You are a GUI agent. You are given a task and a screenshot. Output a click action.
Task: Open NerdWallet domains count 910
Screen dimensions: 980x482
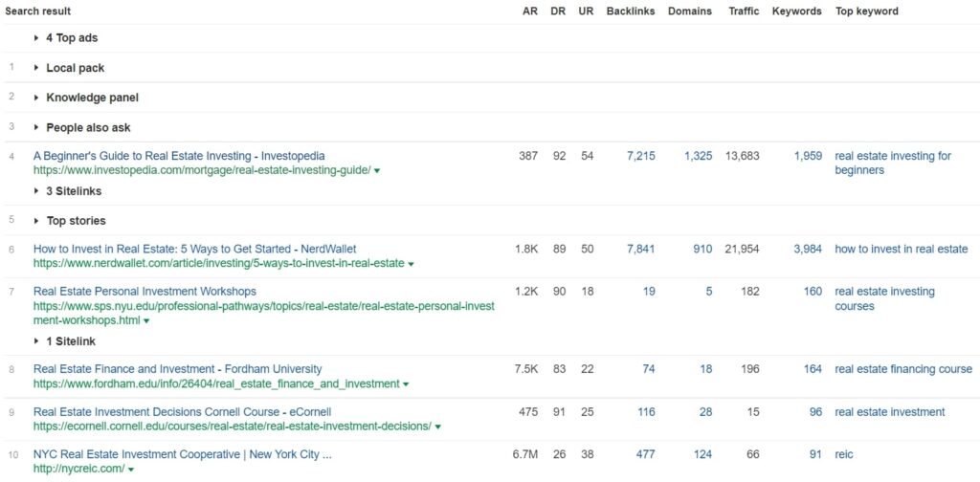pyautogui.click(x=703, y=249)
